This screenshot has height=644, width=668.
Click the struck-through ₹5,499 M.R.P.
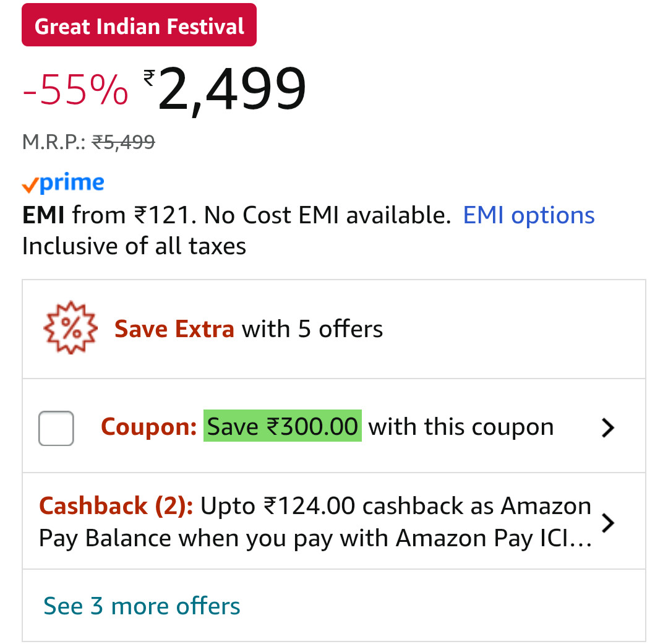(123, 143)
